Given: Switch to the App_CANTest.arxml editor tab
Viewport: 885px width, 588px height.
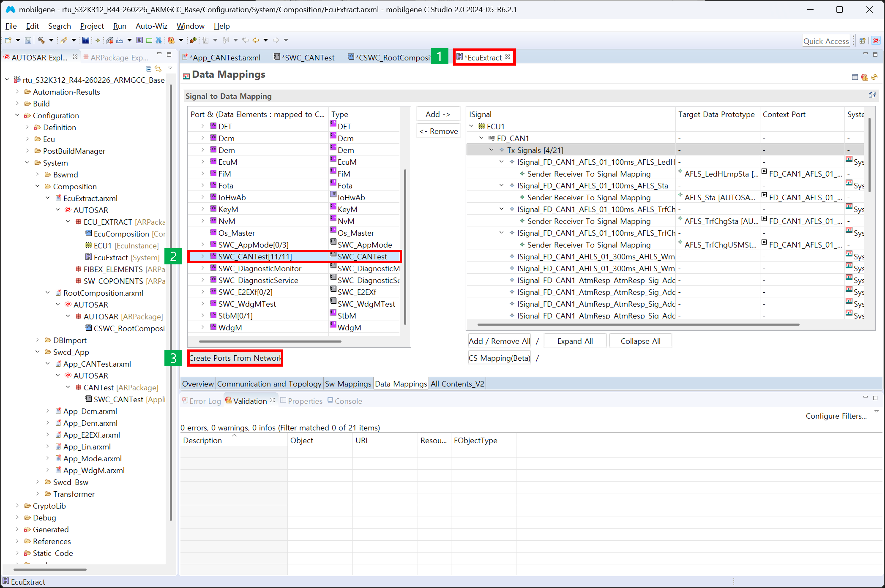Looking at the screenshot, I should 221,57.
